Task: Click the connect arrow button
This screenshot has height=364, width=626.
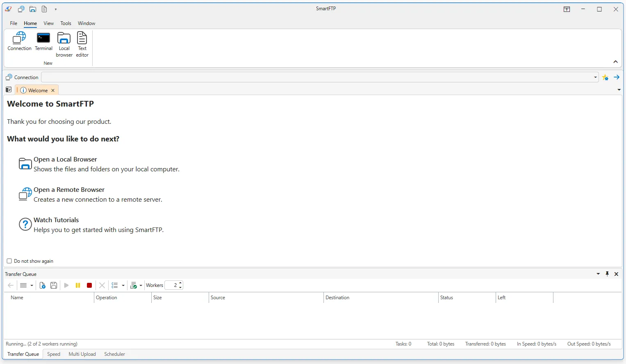Action: [617, 77]
